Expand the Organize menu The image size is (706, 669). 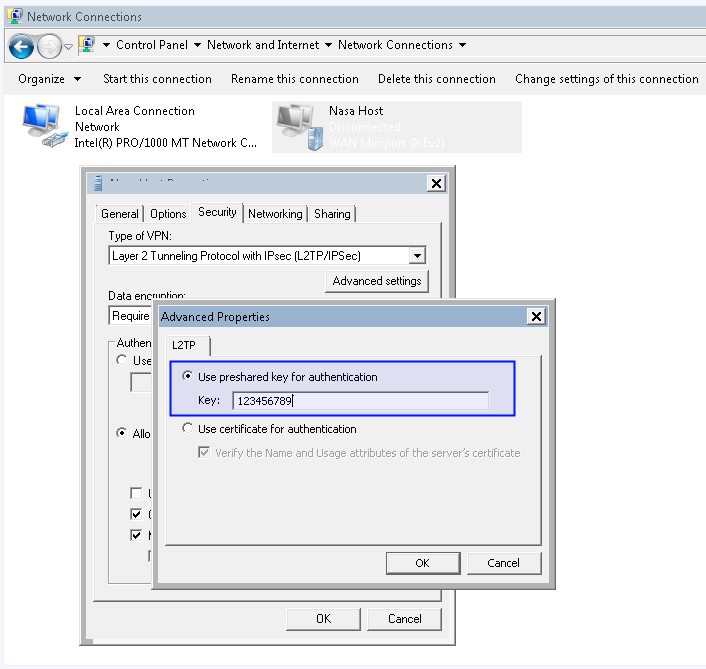(75, 79)
